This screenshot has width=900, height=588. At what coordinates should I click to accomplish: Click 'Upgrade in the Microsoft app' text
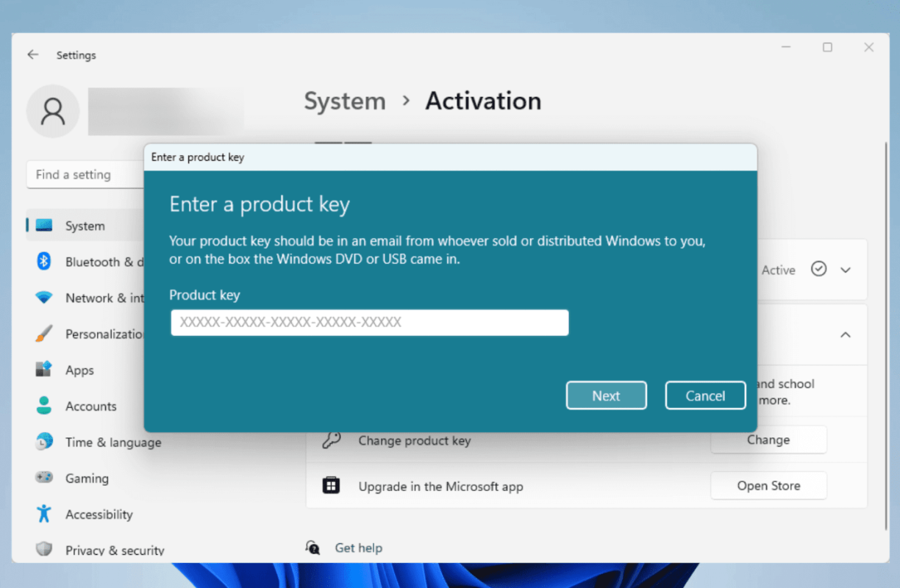pos(441,486)
